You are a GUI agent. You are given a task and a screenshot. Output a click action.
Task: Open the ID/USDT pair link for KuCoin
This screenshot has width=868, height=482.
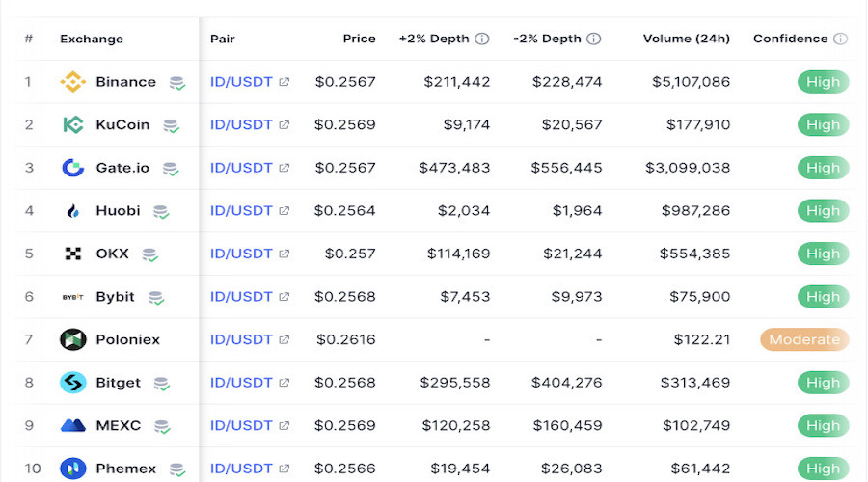[241, 125]
